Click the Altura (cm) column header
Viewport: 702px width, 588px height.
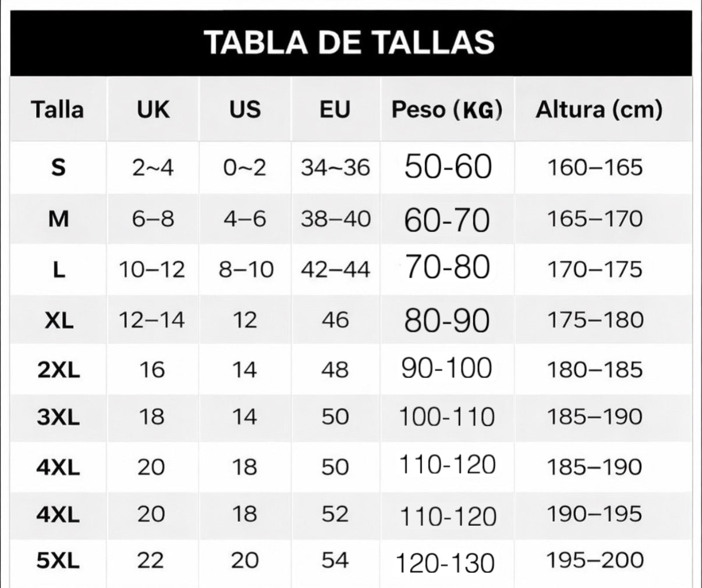pyautogui.click(x=598, y=109)
